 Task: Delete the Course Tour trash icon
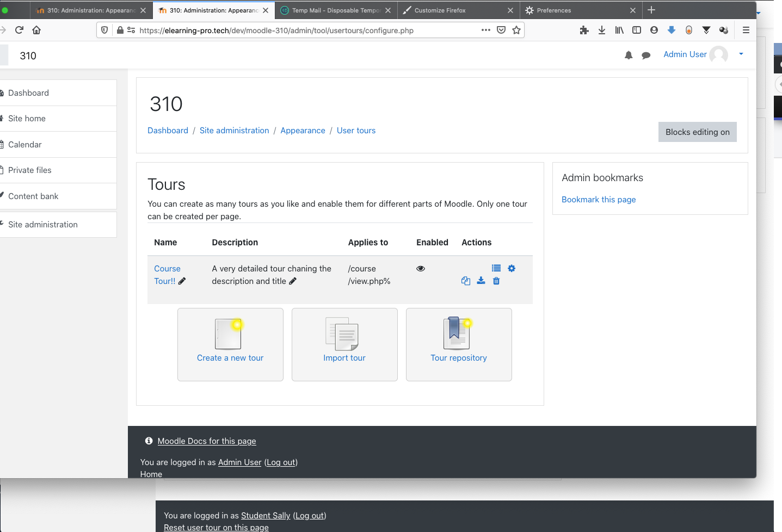[x=496, y=281]
